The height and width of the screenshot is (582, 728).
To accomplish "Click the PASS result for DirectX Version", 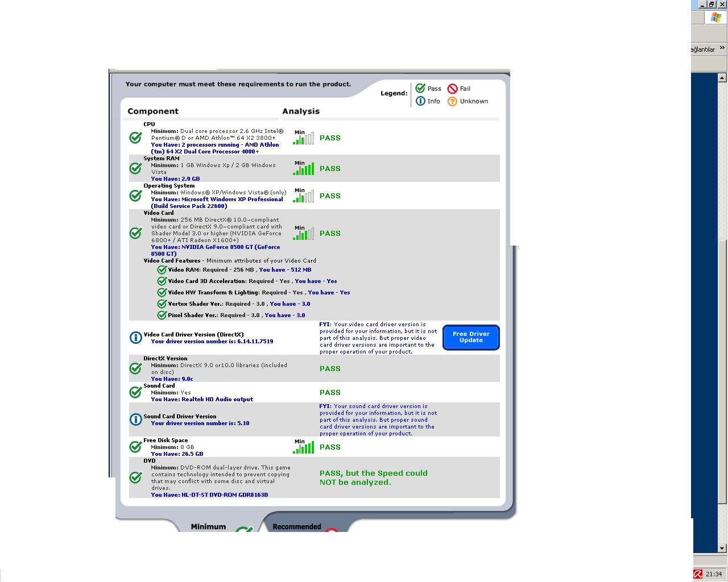I will 330,368.
